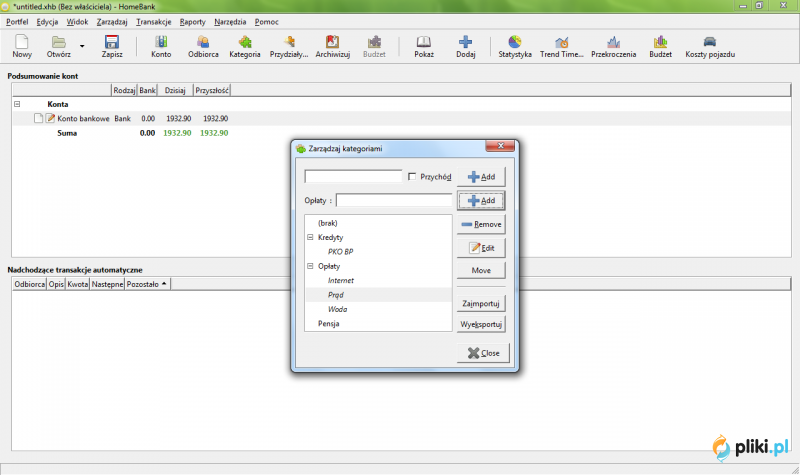Viewport: 800px width, 475px height.
Task: Click the blank page icon beside Konto bankowe
Action: point(38,118)
